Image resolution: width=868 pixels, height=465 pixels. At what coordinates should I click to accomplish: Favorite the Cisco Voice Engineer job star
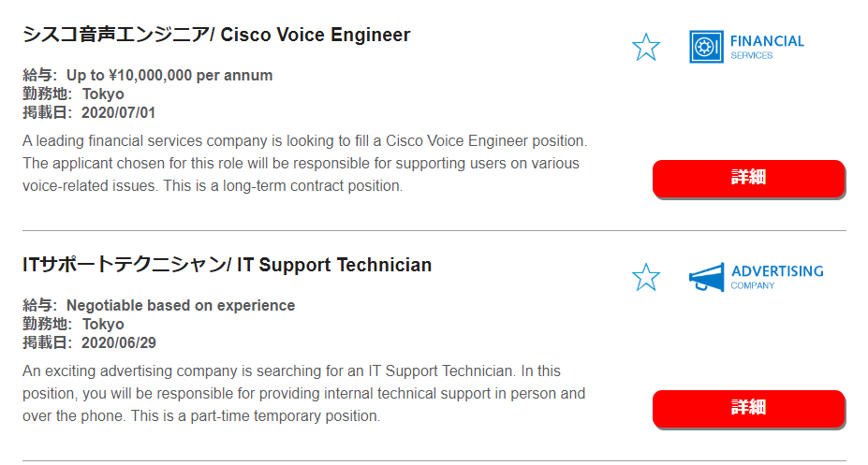(646, 47)
